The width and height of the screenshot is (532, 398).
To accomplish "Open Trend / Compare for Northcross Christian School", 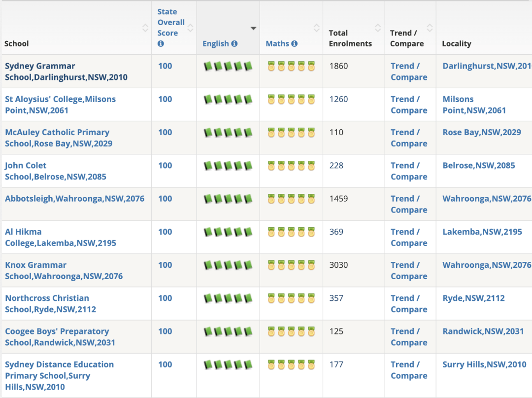I will click(409, 304).
